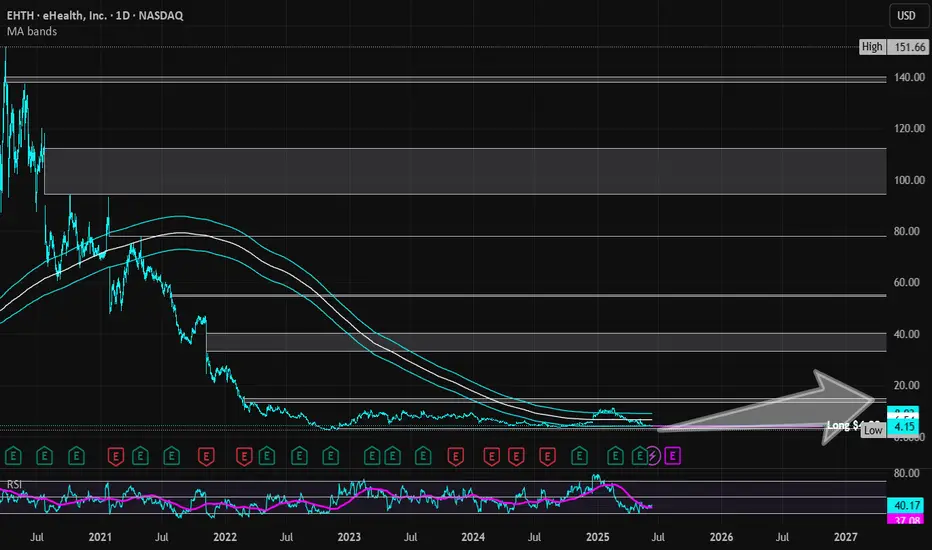Viewport: 932px width, 550px height.
Task: Select the gray zone near 40.00
Action: pos(546,342)
